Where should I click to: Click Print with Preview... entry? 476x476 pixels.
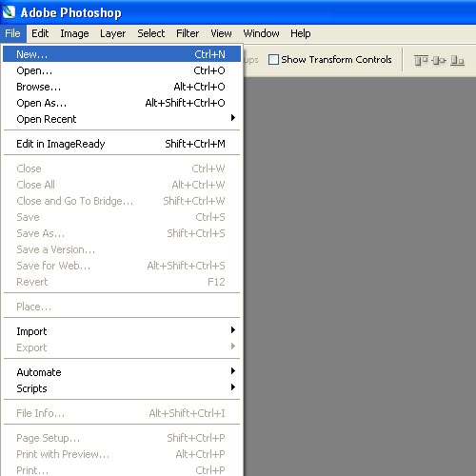[x=122, y=454]
